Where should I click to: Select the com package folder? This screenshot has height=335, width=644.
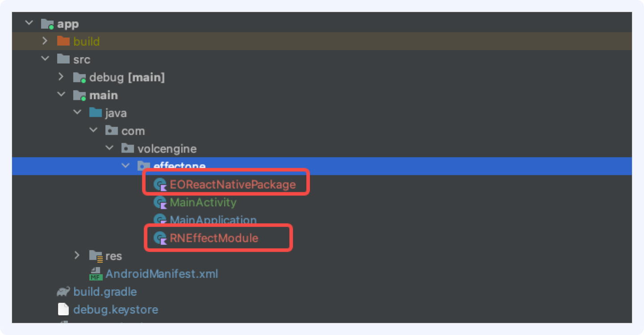point(133,131)
